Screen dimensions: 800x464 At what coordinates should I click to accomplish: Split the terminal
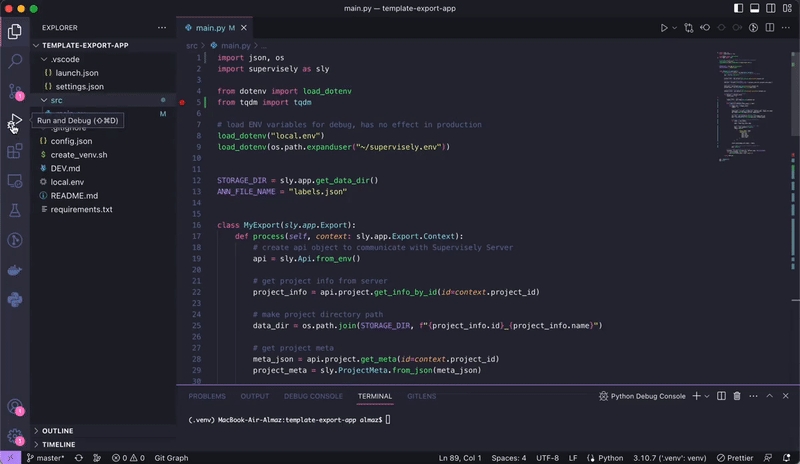tap(721, 396)
